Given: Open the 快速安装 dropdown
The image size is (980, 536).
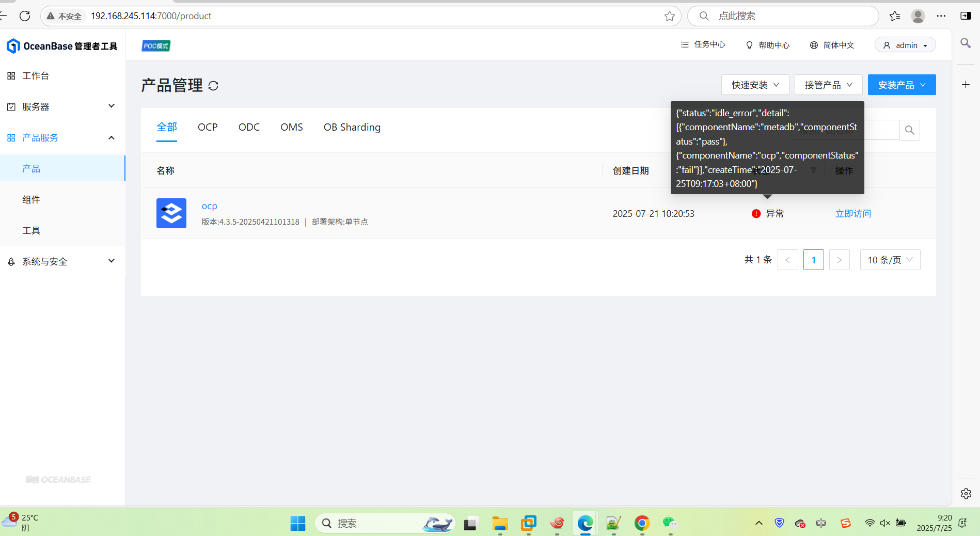Looking at the screenshot, I should pyautogui.click(x=755, y=85).
